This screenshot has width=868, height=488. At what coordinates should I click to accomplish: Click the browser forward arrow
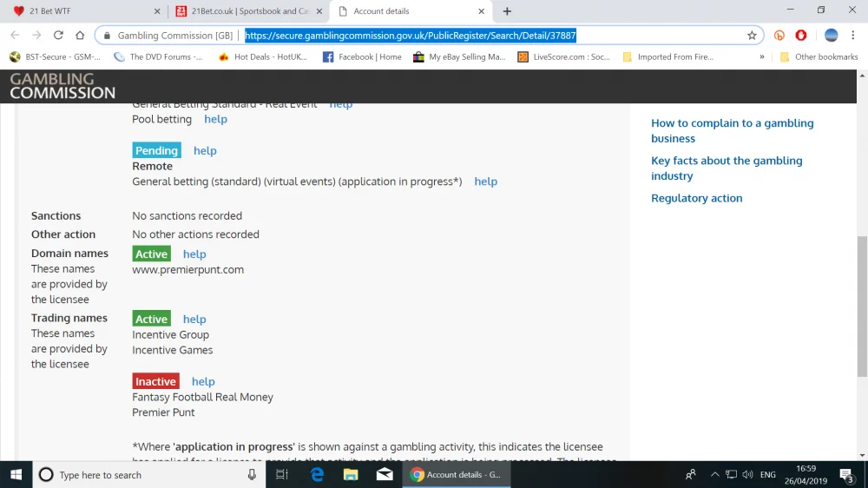36,35
